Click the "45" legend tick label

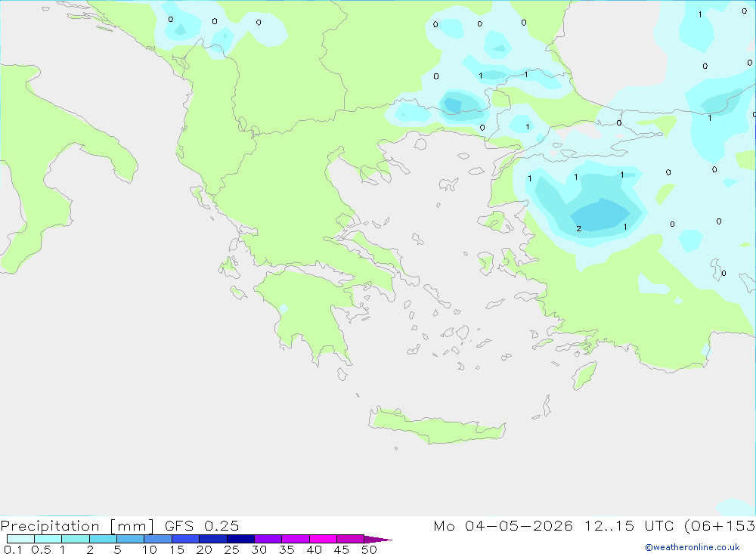[342, 549]
